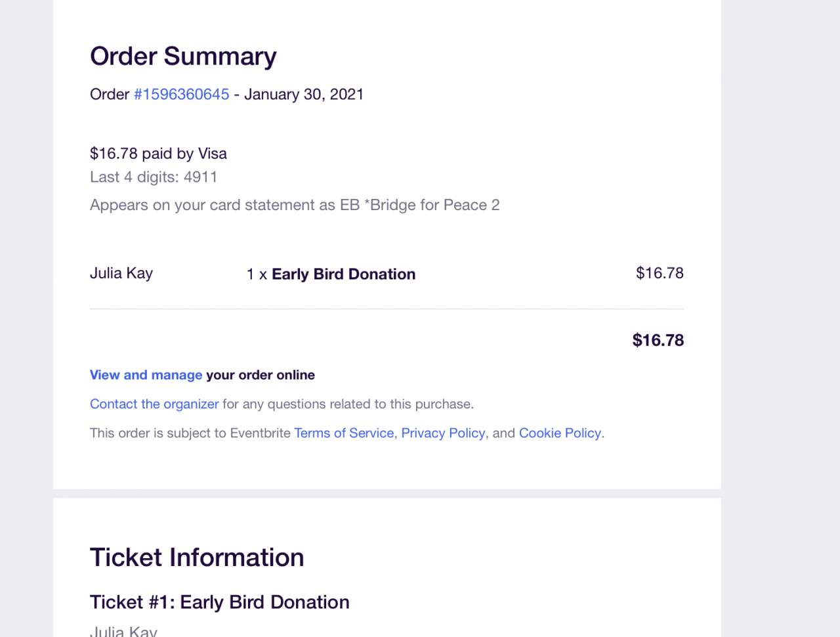Image resolution: width=840 pixels, height=637 pixels.
Task: Click the Ticket #1: Early Bird Donation heading
Action: (219, 602)
